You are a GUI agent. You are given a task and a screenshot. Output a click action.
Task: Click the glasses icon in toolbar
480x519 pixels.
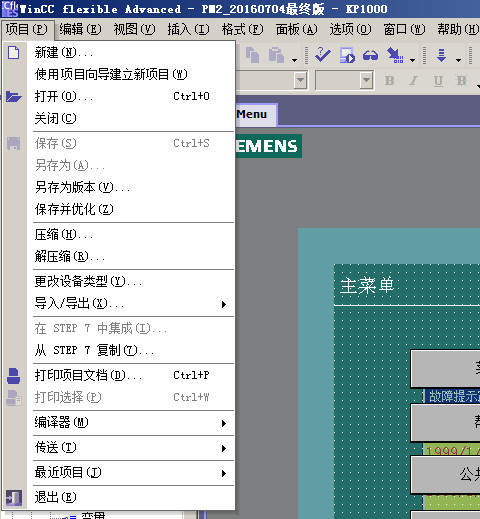(x=370, y=55)
